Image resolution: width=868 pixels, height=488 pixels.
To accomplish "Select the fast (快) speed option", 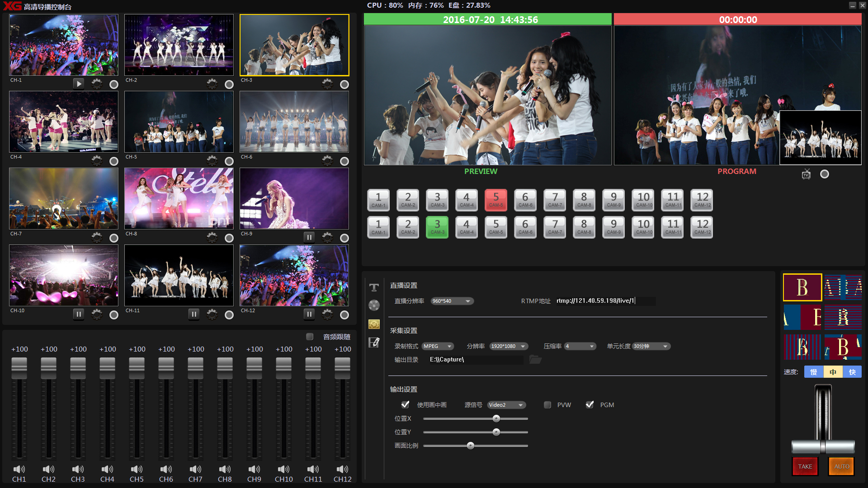I will coord(852,372).
